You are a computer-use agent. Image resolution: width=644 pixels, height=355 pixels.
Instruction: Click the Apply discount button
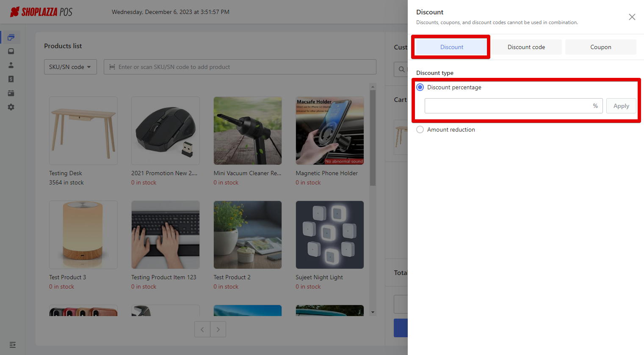point(621,106)
